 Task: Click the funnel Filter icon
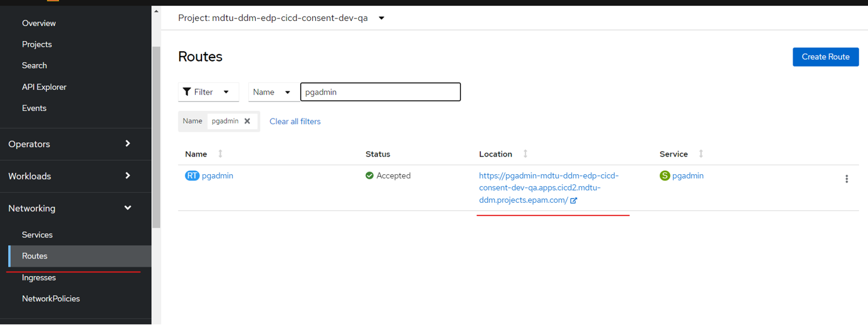click(x=187, y=92)
